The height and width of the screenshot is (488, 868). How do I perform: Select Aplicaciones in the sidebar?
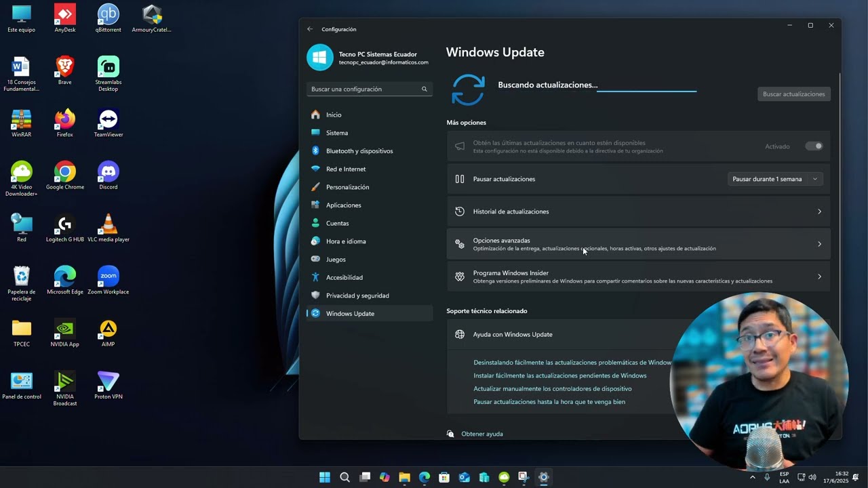[x=370, y=205]
